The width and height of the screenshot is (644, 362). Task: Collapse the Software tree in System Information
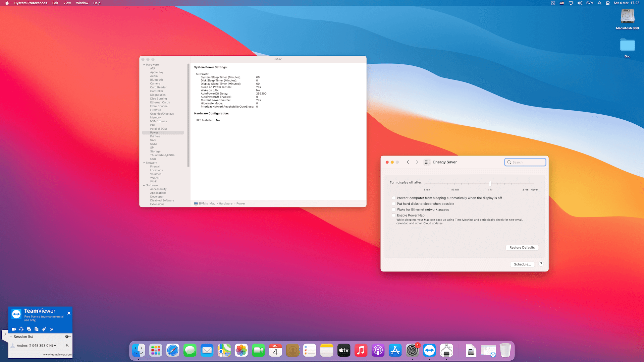[144, 185]
